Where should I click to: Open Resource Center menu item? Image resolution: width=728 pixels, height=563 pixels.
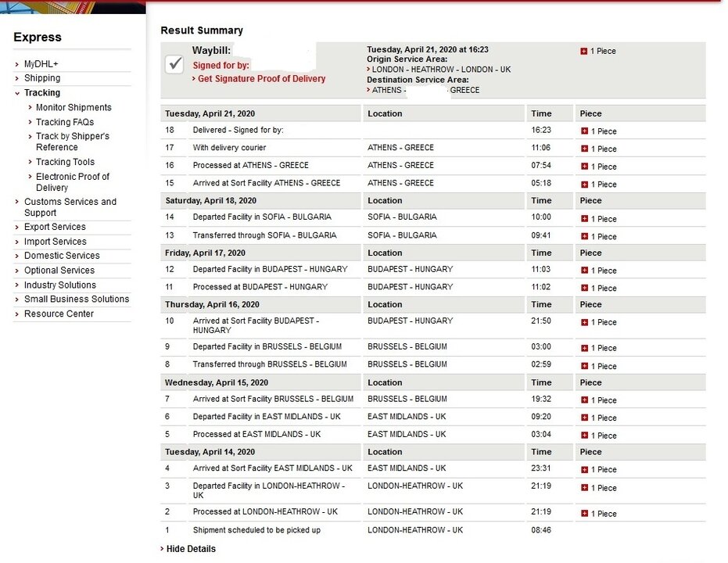tap(59, 314)
